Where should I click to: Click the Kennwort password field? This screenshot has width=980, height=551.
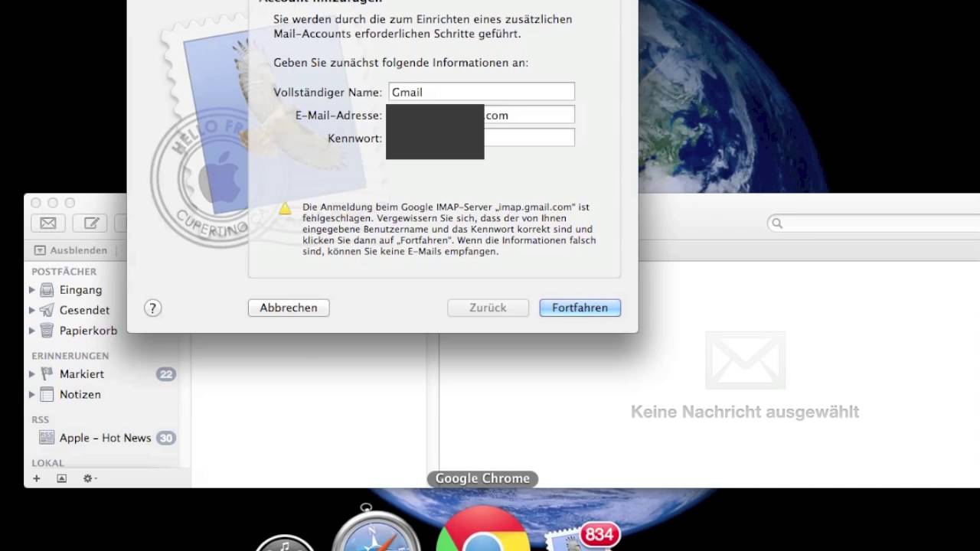(x=482, y=138)
